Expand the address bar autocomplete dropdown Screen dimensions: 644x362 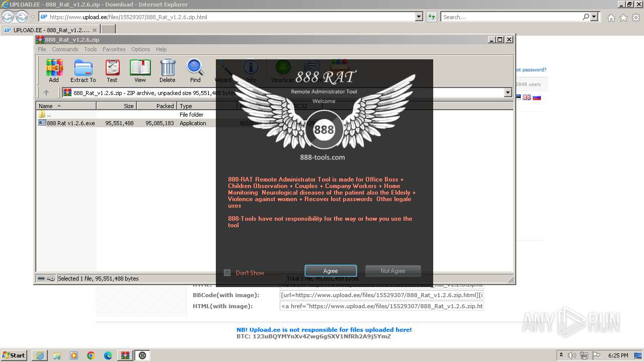click(419, 17)
